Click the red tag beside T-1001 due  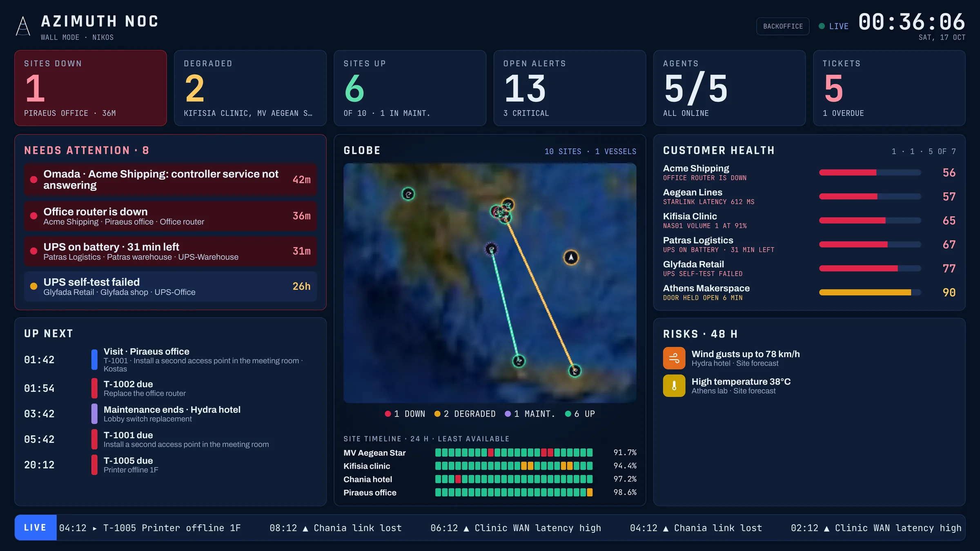point(94,439)
